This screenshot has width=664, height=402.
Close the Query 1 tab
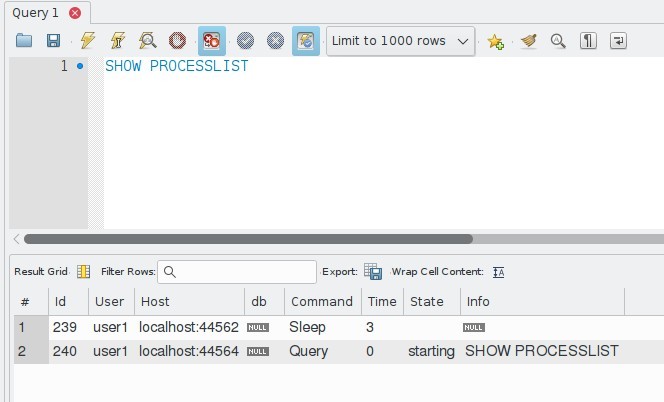75,13
